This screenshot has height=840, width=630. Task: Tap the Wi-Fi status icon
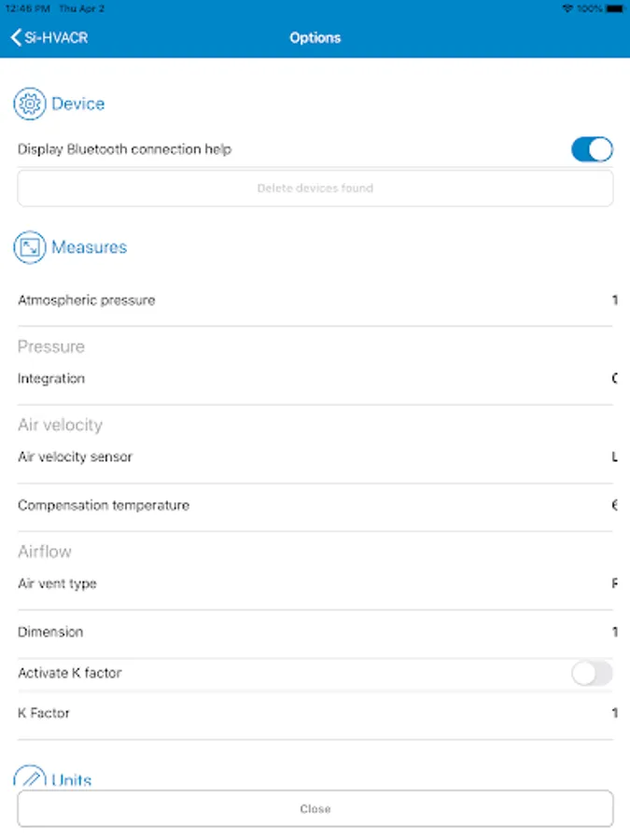coord(567,7)
